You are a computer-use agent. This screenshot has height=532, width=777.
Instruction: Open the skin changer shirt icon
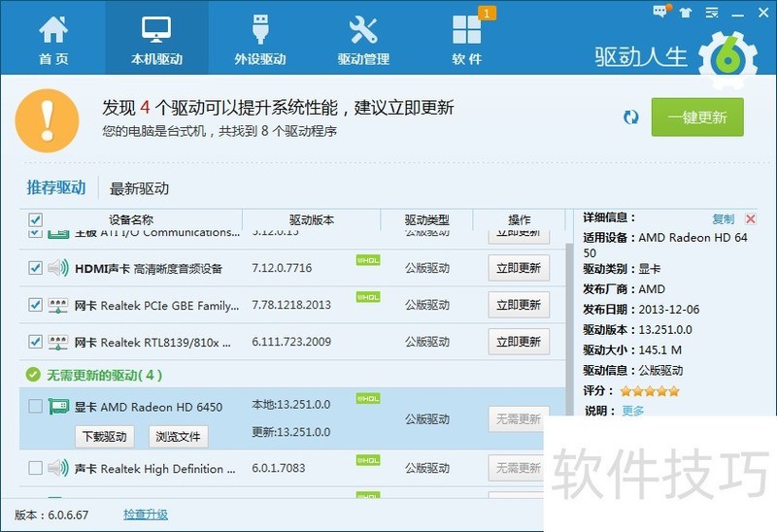pyautogui.click(x=687, y=12)
